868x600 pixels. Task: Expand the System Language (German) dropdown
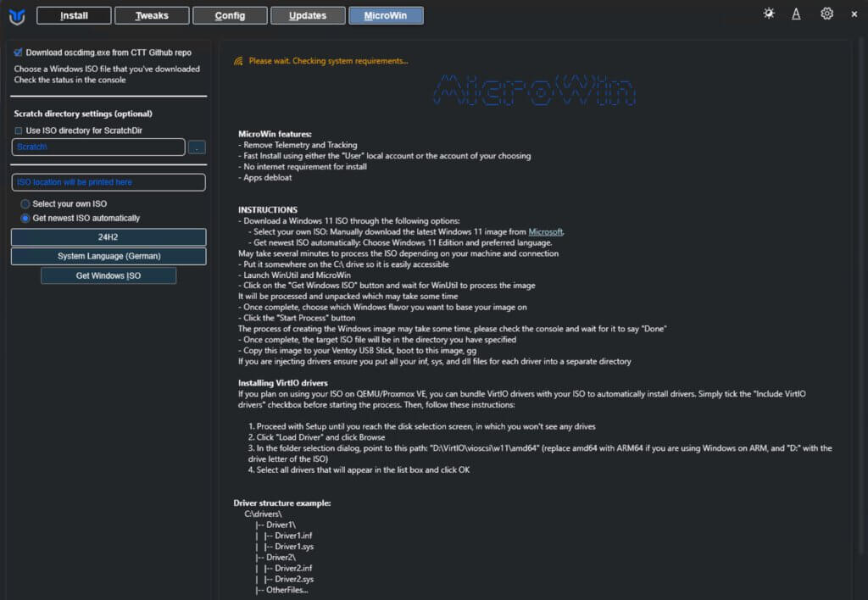(x=108, y=256)
